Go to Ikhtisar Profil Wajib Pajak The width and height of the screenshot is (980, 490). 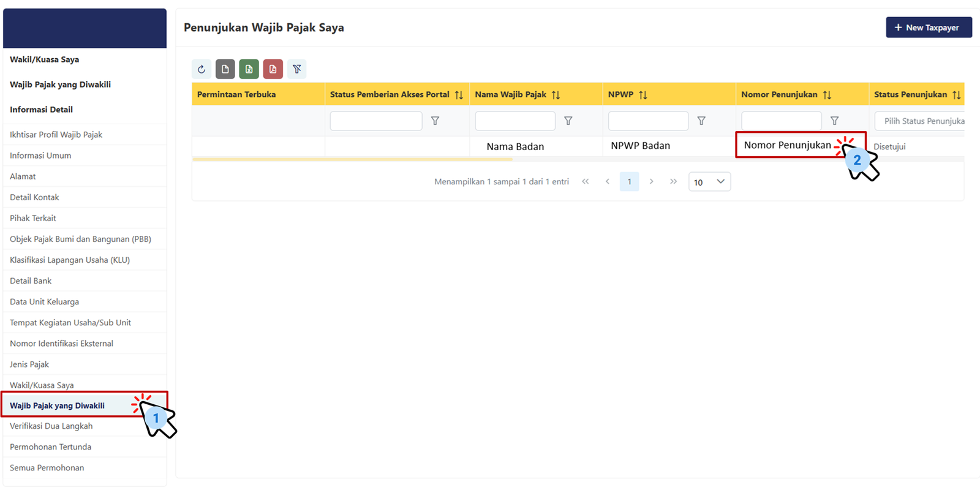click(56, 135)
